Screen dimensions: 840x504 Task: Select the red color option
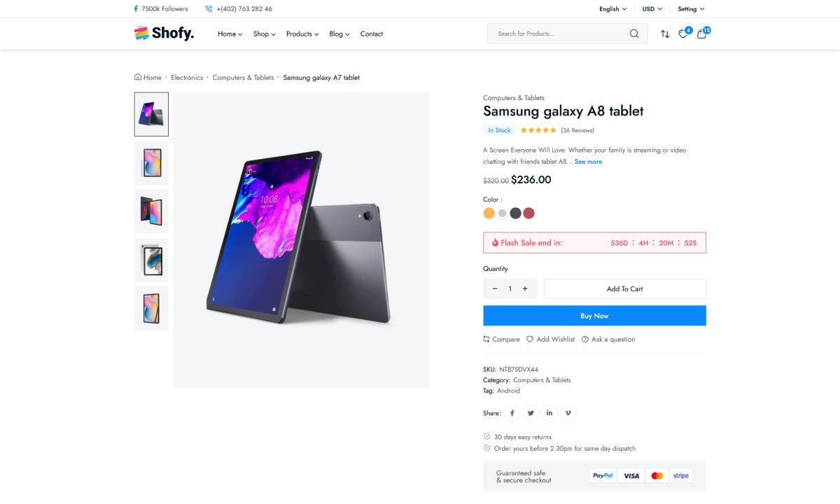coord(528,213)
